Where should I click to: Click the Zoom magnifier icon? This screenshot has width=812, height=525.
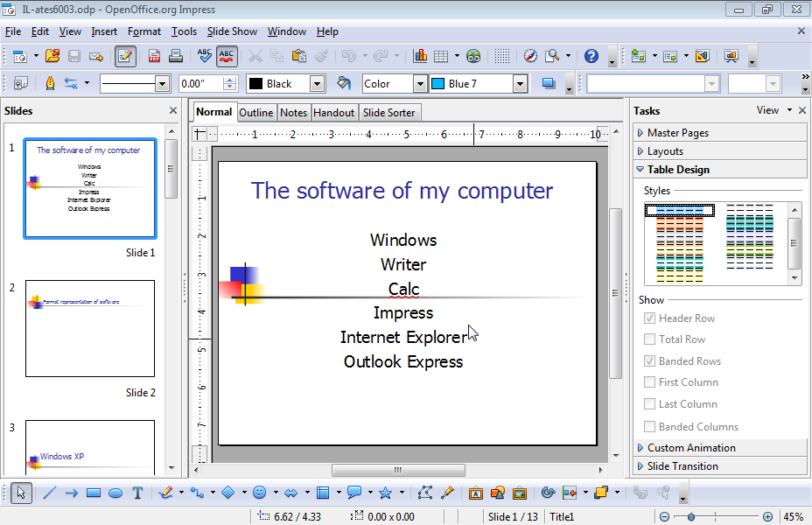552,56
